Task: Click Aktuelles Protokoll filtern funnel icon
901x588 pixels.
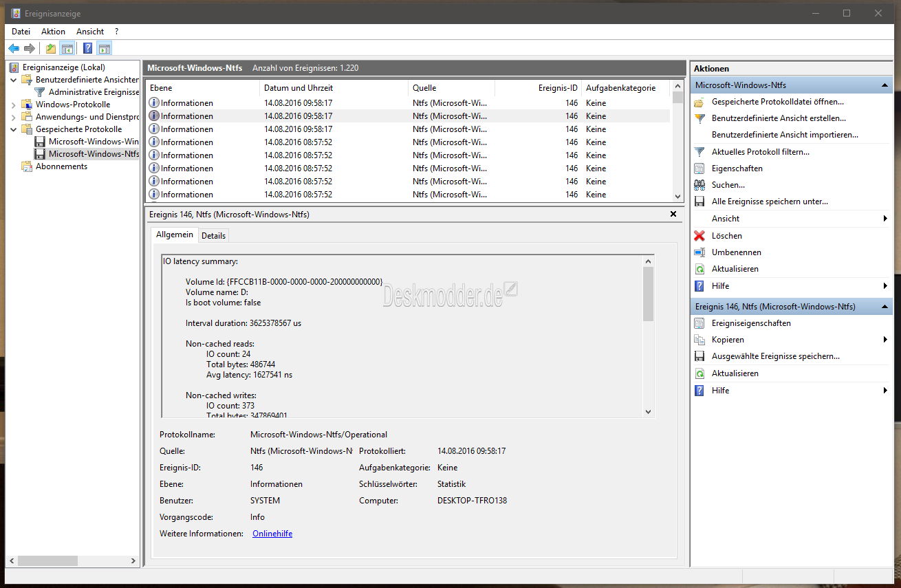Action: [x=699, y=152]
